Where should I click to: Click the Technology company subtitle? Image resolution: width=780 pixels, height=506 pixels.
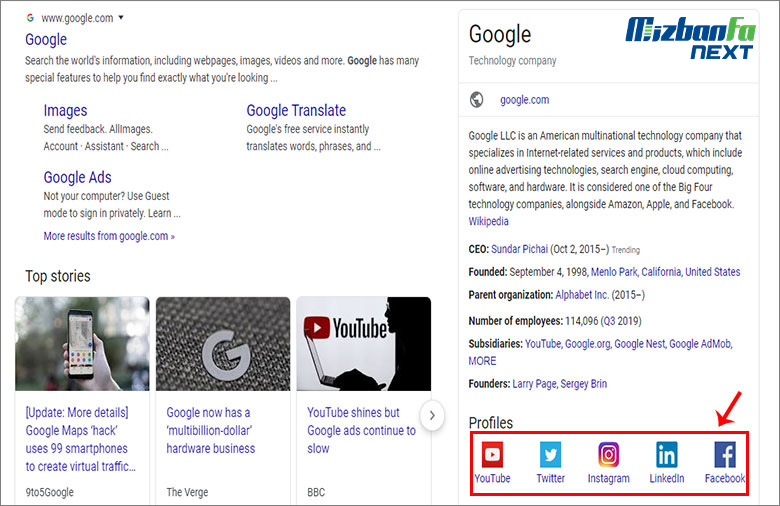click(512, 61)
